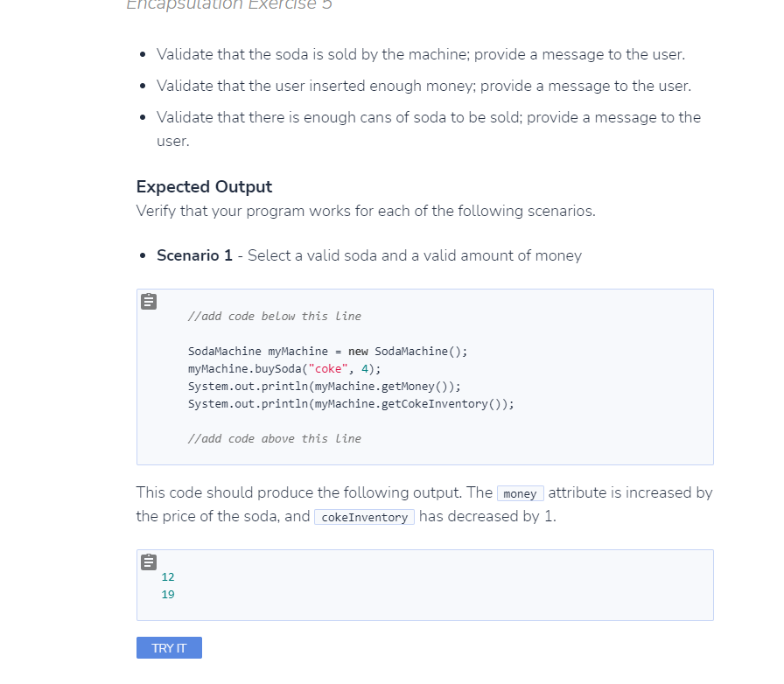Select the Expected Output section title

coord(204,186)
